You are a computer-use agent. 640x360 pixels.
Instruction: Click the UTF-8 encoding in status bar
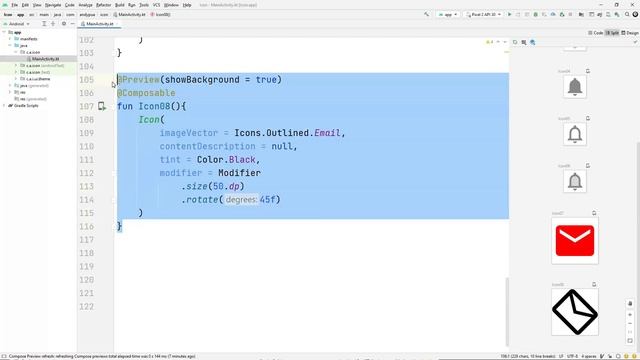click(572, 356)
